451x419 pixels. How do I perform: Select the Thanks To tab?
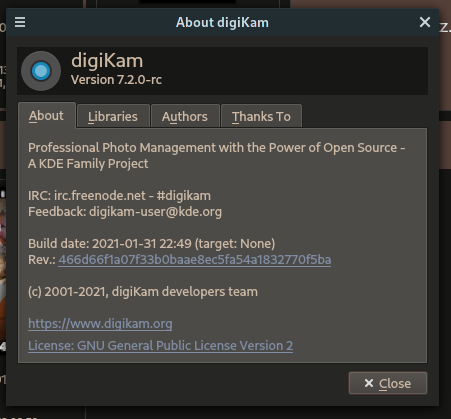tap(261, 116)
